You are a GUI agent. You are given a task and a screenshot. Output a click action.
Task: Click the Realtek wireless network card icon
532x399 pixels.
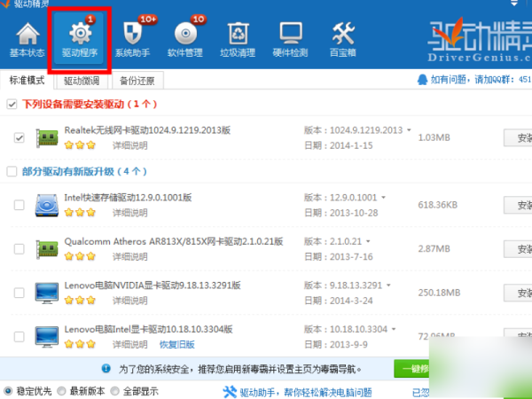coord(47,137)
